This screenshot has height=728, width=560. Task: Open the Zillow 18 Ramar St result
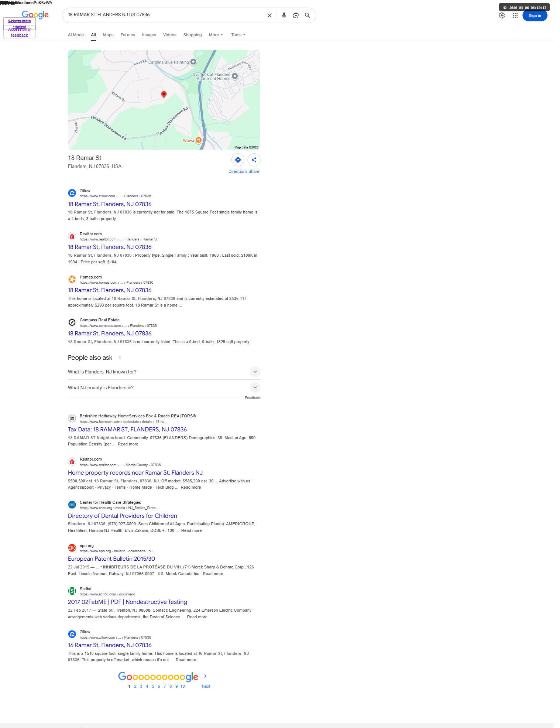pyautogui.click(x=110, y=204)
